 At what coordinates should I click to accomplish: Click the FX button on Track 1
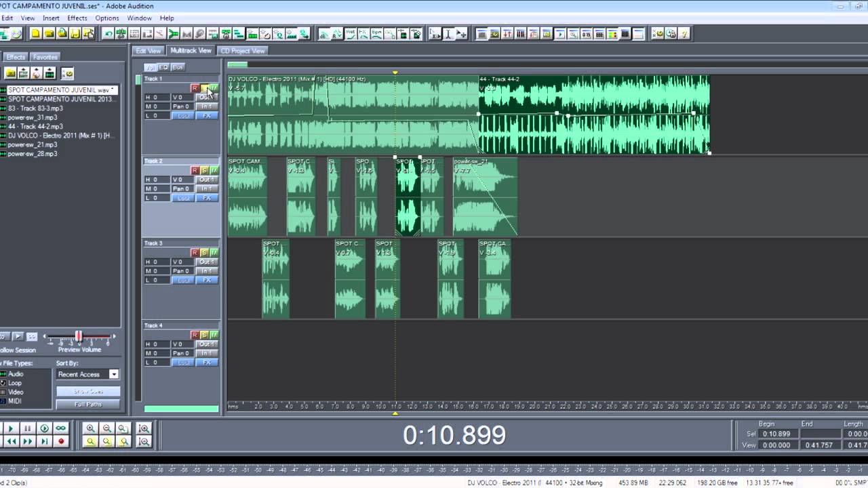[207, 116]
